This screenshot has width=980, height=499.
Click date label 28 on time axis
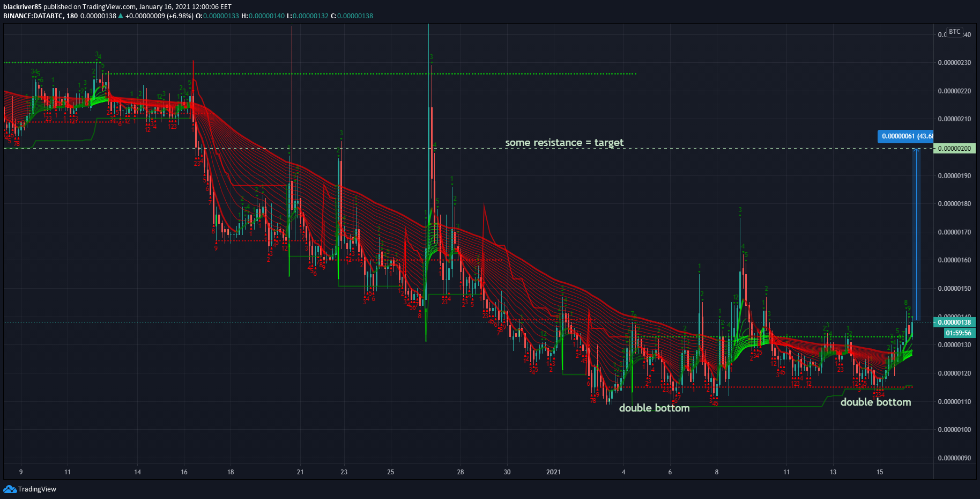(x=461, y=472)
